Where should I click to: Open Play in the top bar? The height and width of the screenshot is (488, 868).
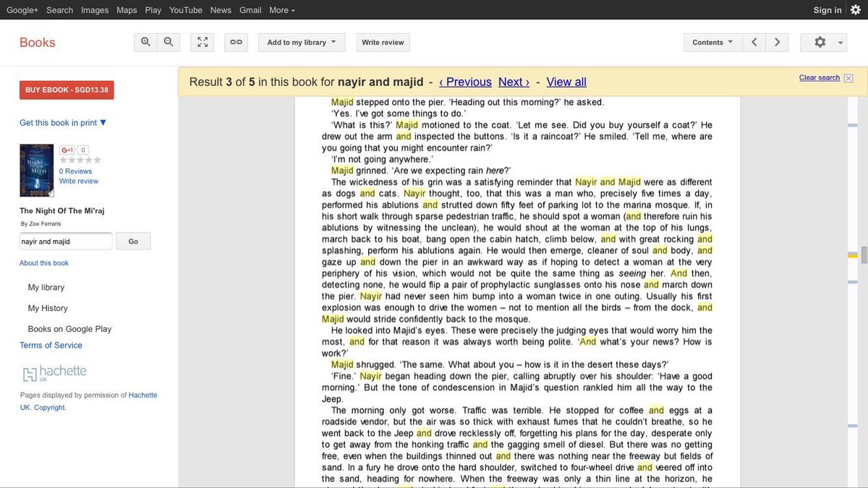click(x=153, y=10)
